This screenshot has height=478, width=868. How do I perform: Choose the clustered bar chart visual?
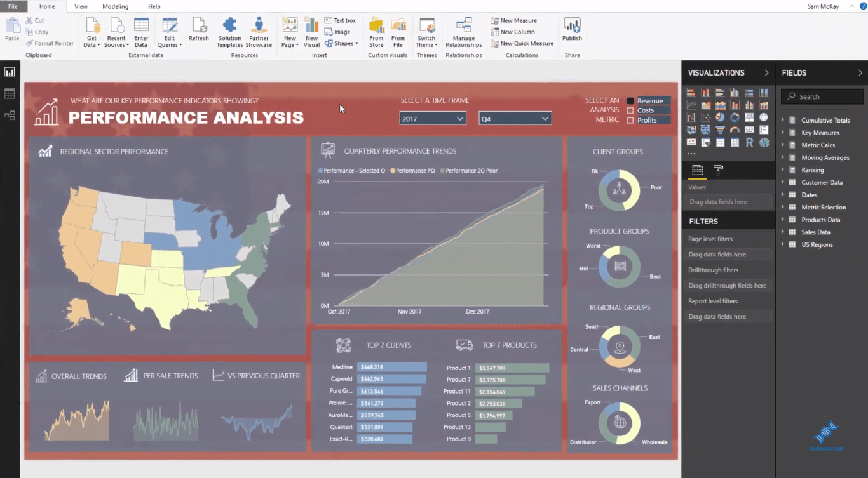click(x=720, y=93)
